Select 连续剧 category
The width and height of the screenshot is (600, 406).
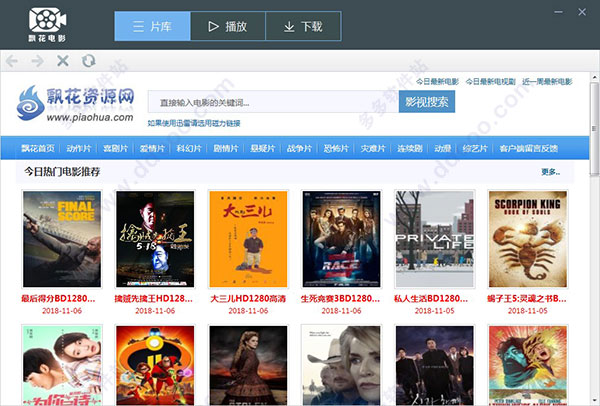[409, 148]
